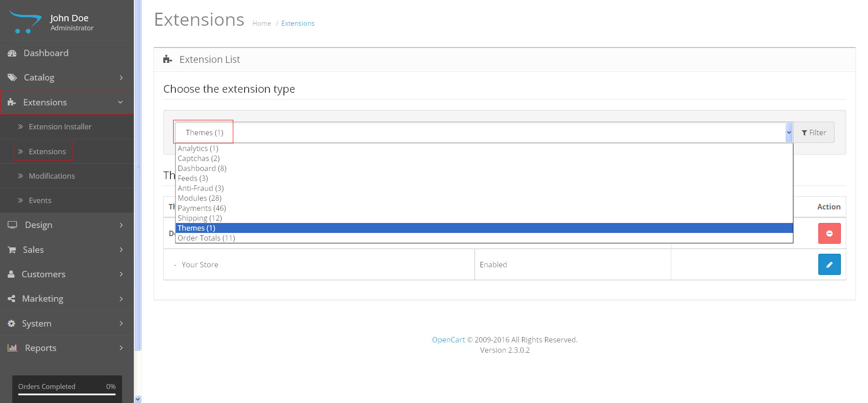Click the Home breadcrumb link

(x=261, y=24)
